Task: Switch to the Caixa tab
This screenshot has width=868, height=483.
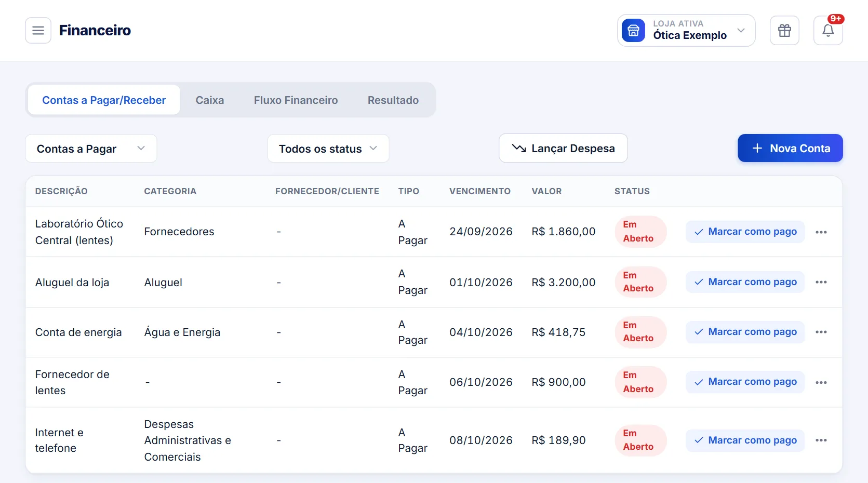Action: point(210,100)
